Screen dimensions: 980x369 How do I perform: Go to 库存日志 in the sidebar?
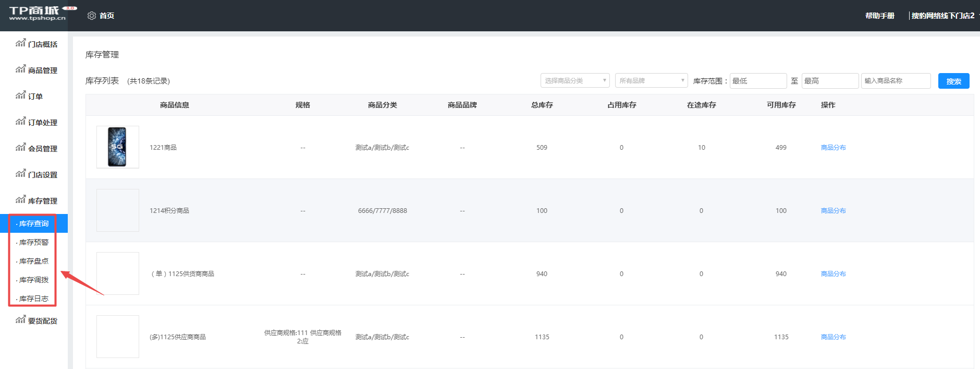[x=34, y=299]
